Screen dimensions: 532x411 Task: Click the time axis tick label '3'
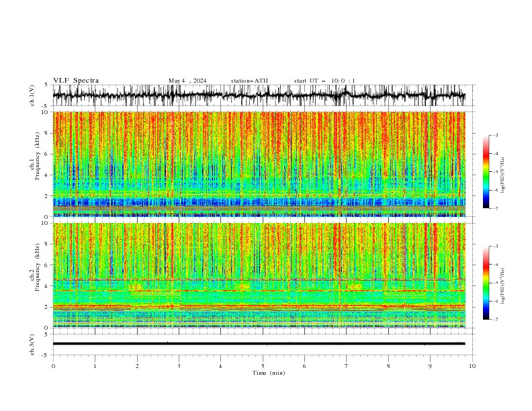point(179,366)
